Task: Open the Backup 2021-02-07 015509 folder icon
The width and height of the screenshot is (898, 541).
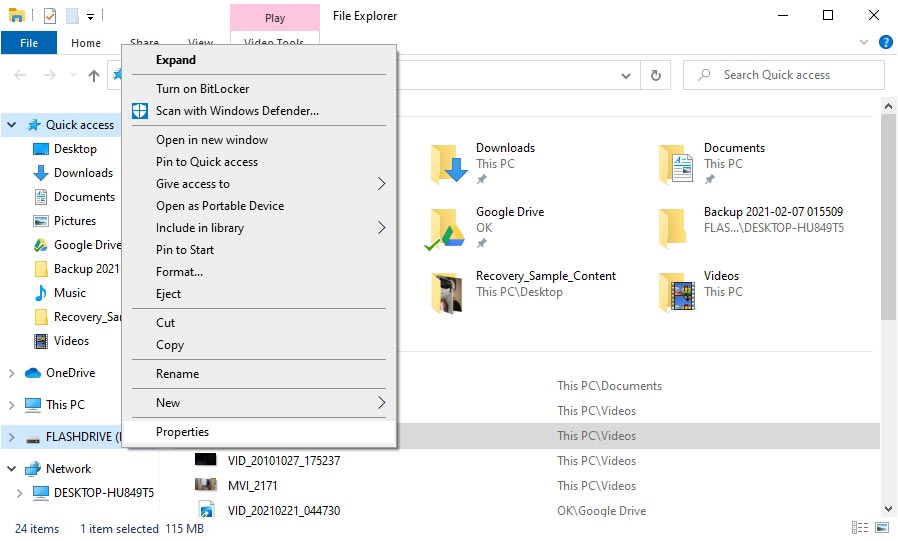Action: 673,228
